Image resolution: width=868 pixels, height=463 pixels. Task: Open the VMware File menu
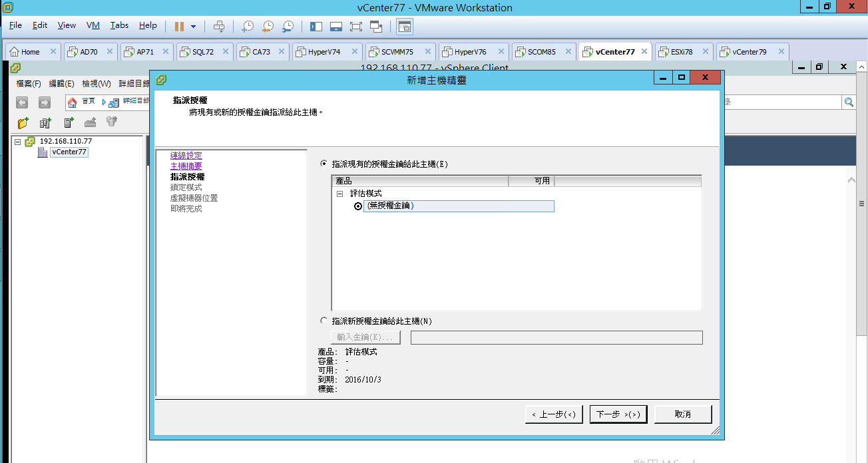pyautogui.click(x=15, y=25)
